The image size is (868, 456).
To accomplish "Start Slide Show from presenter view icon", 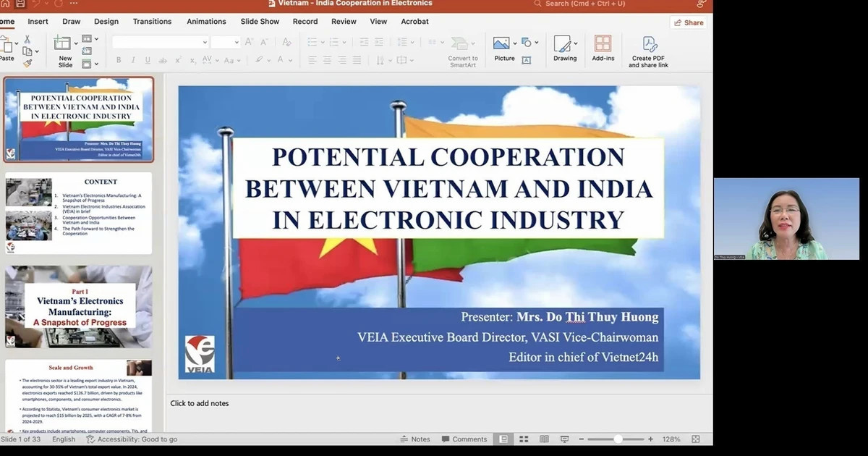I will (x=563, y=439).
